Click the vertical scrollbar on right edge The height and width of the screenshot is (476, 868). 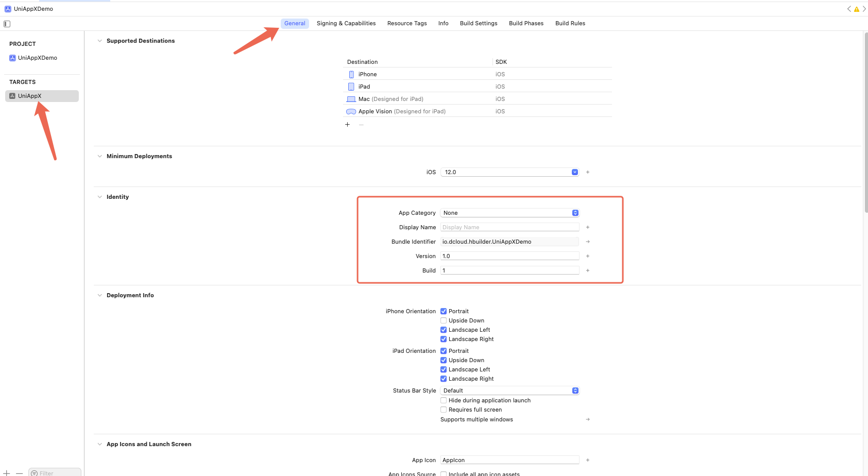pyautogui.click(x=865, y=122)
